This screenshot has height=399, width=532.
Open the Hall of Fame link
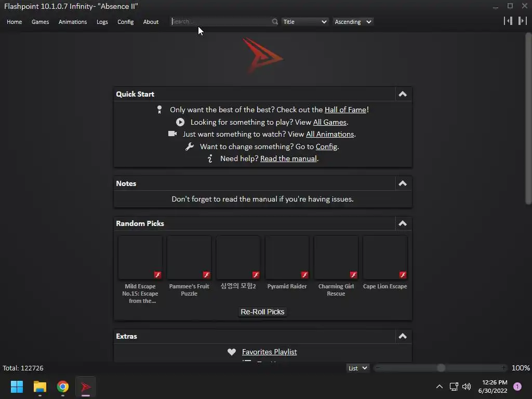coord(345,110)
